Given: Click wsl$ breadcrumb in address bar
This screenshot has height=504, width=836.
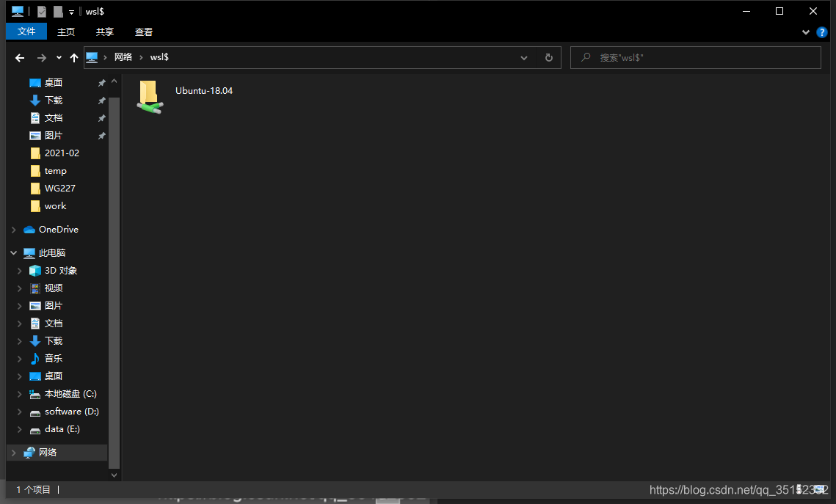Looking at the screenshot, I should point(159,57).
